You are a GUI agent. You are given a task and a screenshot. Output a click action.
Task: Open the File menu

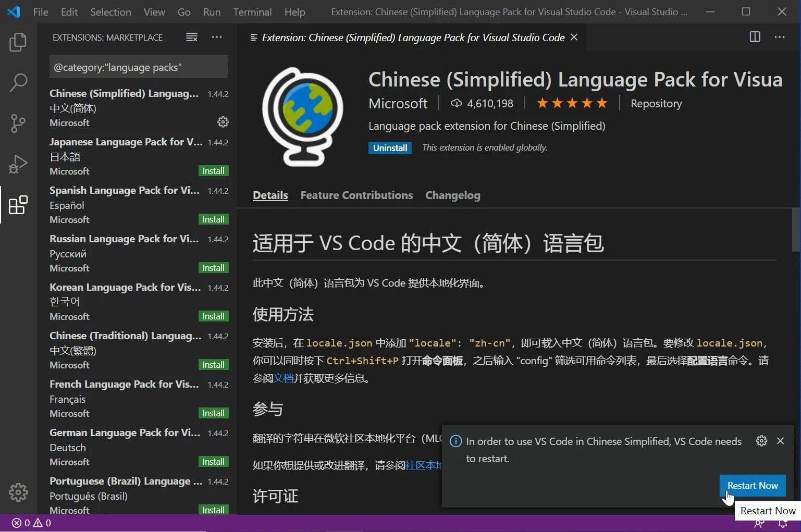pyautogui.click(x=41, y=11)
